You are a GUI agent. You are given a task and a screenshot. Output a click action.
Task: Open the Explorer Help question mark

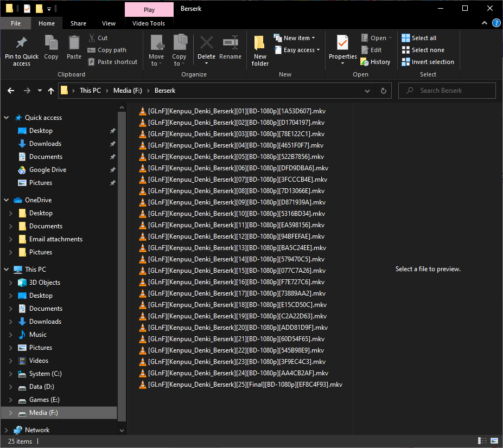pyautogui.click(x=496, y=23)
